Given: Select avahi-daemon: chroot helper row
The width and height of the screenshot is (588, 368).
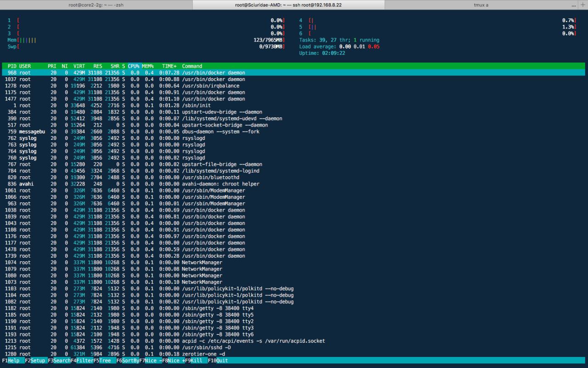Looking at the screenshot, I should [x=294, y=184].
